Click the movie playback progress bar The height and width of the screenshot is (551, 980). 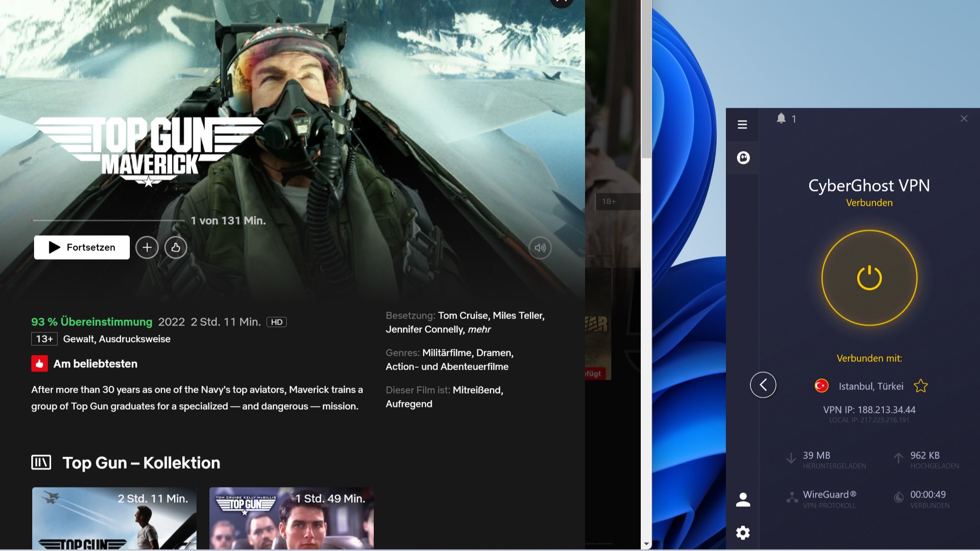pyautogui.click(x=108, y=220)
